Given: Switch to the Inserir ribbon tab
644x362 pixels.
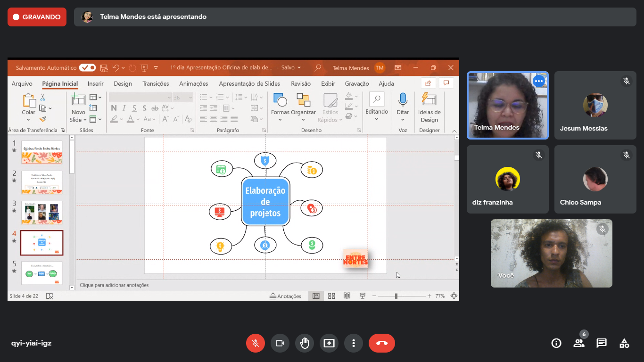Looking at the screenshot, I should click(95, 83).
